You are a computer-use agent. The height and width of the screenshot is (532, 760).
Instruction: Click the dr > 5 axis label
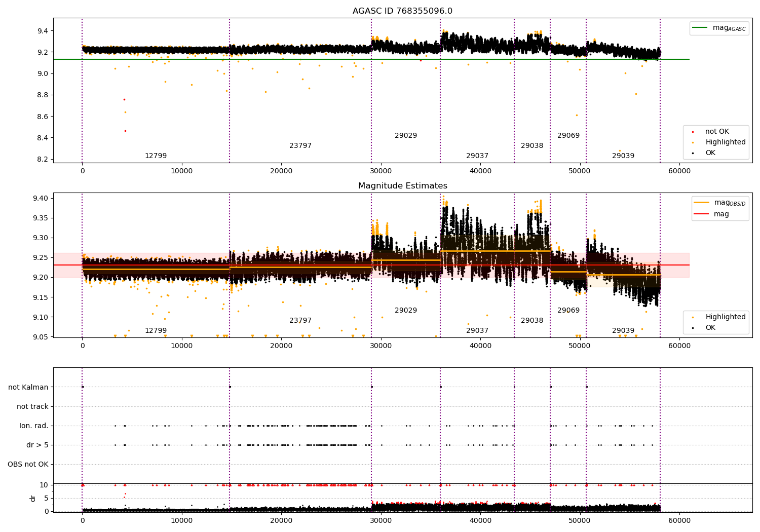click(37, 445)
